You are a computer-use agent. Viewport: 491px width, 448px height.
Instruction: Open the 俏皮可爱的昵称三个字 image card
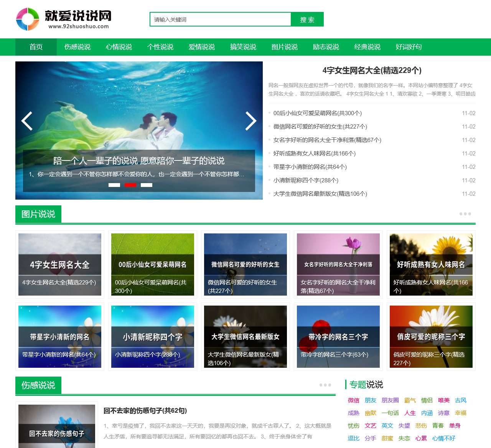(431, 337)
